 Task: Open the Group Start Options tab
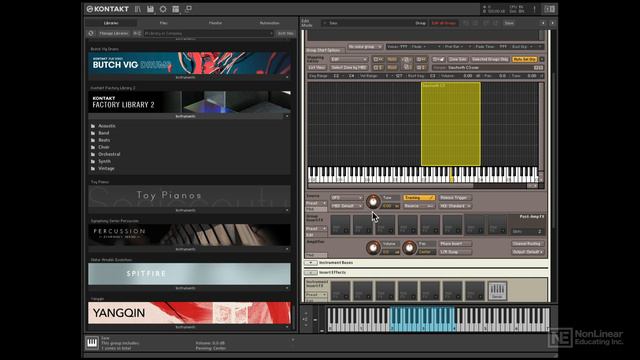coord(323,50)
